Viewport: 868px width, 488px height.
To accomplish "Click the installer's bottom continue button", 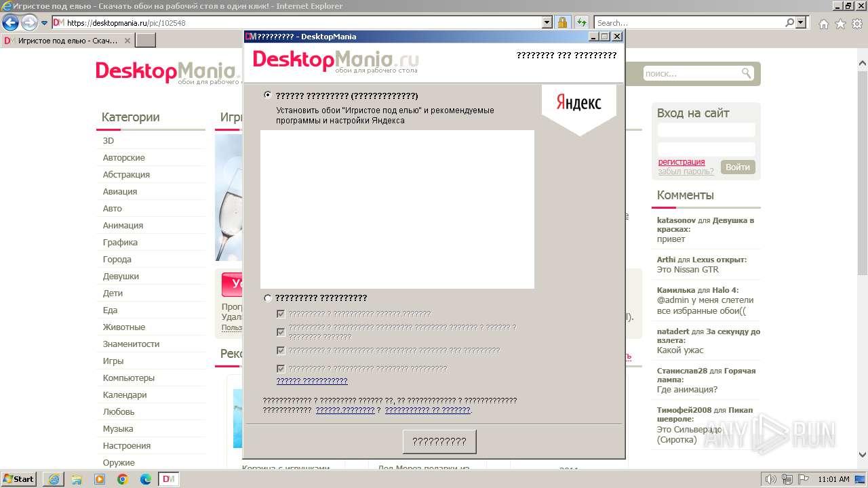I will [439, 441].
